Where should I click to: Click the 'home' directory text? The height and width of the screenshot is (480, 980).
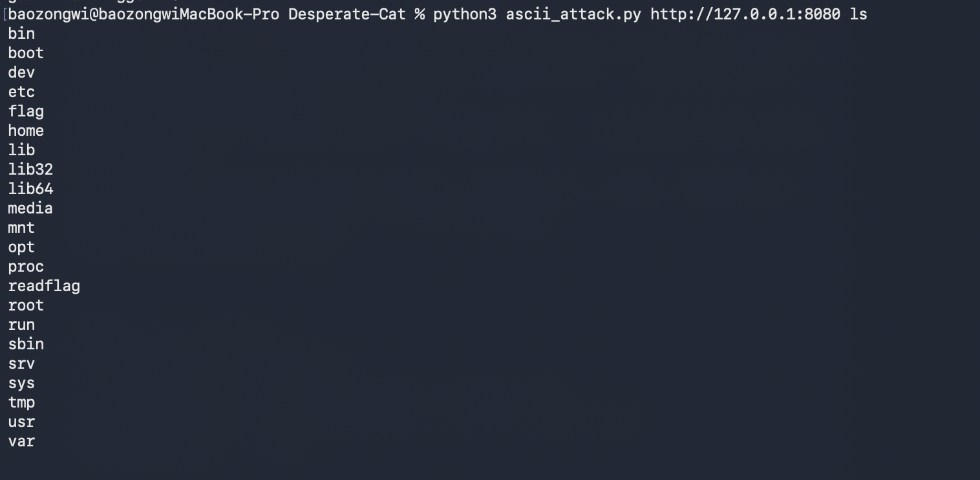click(x=26, y=131)
